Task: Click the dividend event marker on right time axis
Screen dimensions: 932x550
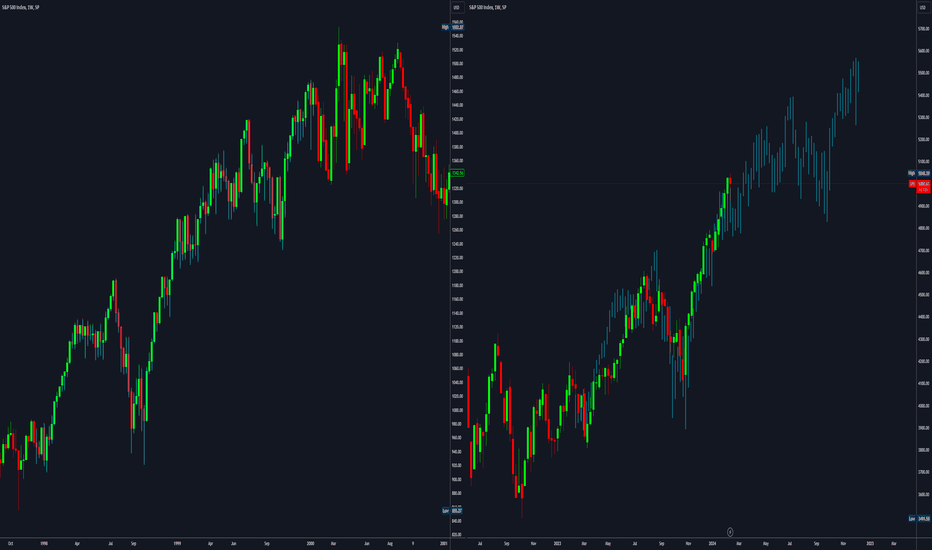Action: click(730, 532)
